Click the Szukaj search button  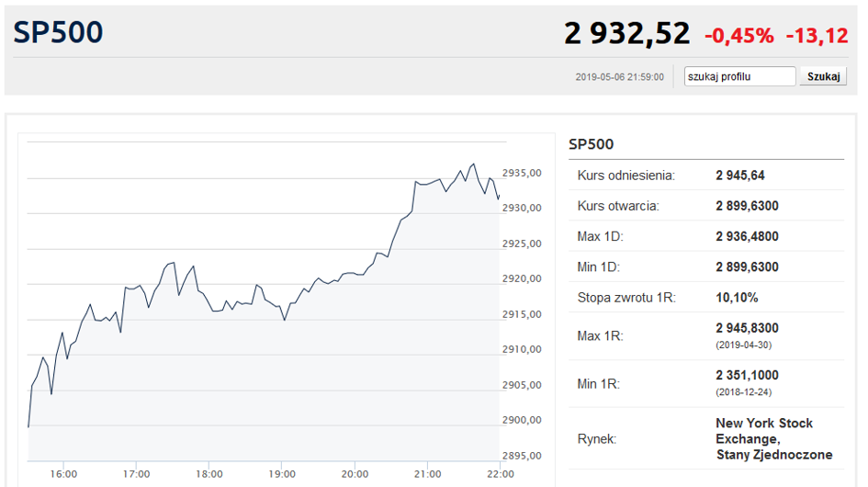pos(823,76)
